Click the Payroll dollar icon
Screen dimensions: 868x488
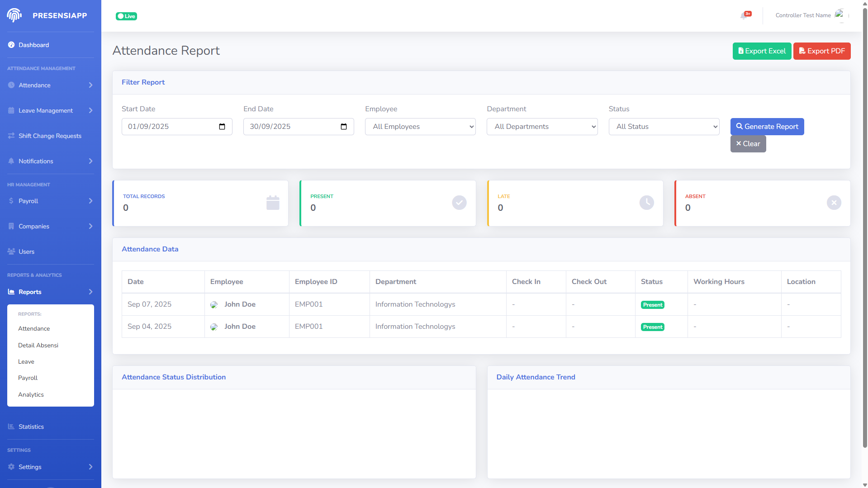pos(11,201)
